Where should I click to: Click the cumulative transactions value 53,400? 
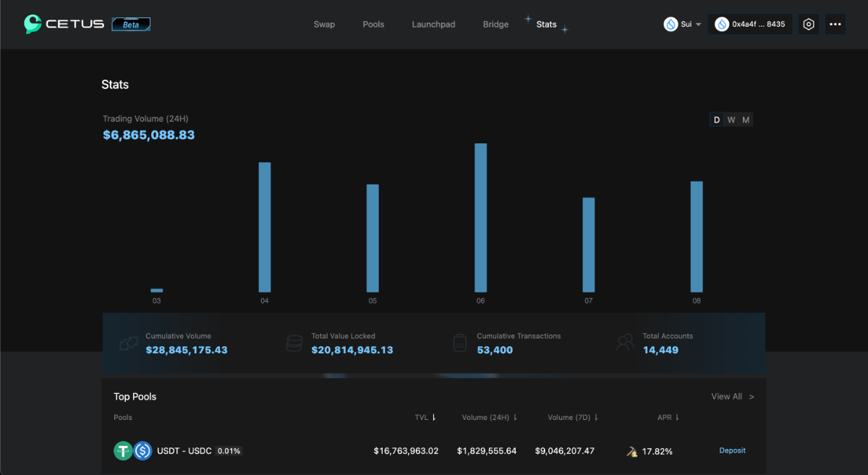tap(495, 350)
